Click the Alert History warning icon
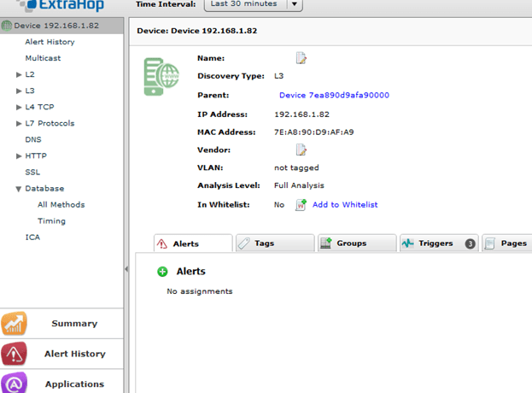This screenshot has width=532, height=393. 15,354
